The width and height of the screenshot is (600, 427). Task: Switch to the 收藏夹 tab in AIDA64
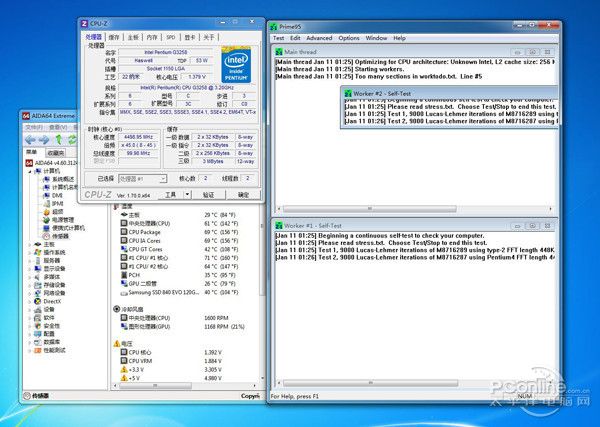click(56, 153)
